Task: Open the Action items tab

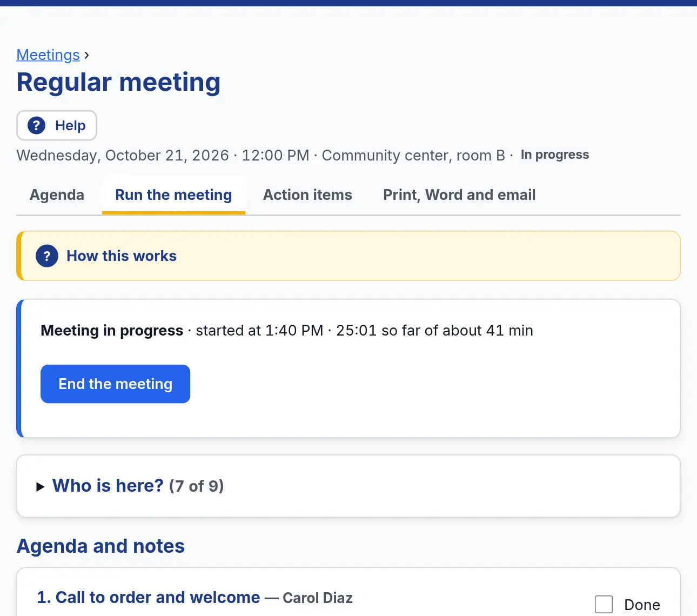Action: (x=307, y=195)
